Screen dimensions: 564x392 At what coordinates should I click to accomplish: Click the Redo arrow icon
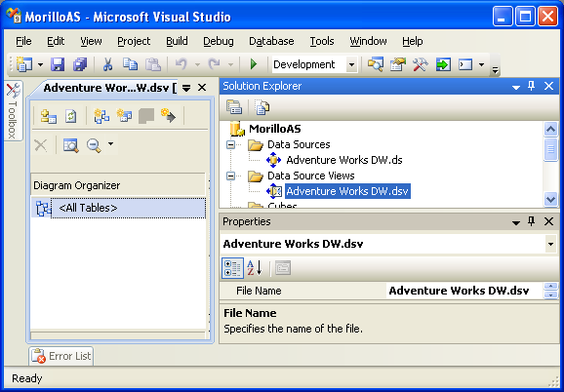click(215, 64)
